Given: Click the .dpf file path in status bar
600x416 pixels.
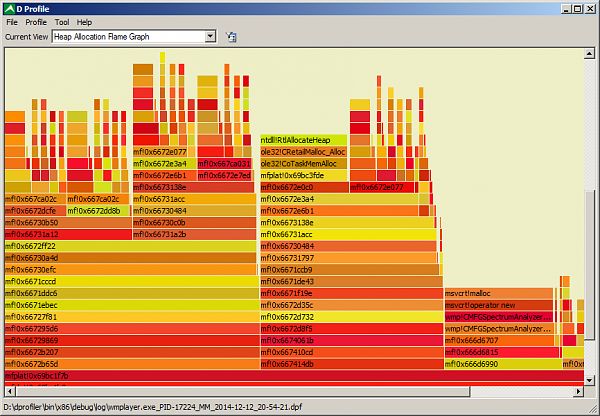Looking at the screenshot, I should point(152,407).
